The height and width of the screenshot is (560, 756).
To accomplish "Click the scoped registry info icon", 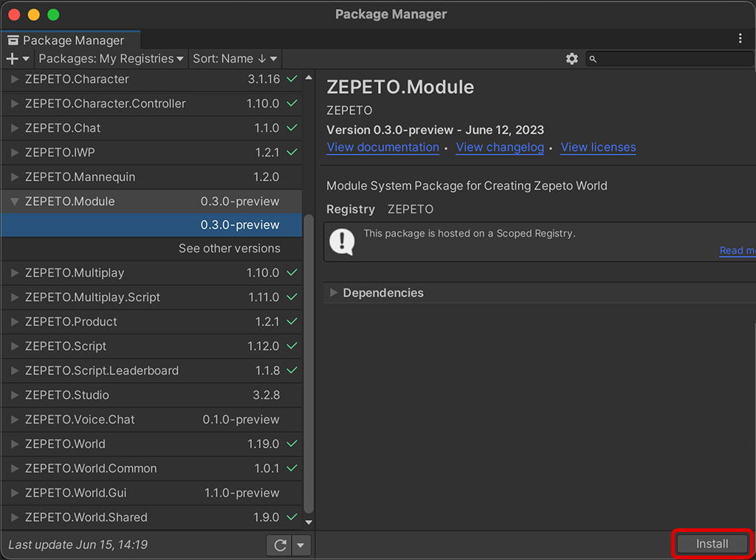I will click(342, 241).
